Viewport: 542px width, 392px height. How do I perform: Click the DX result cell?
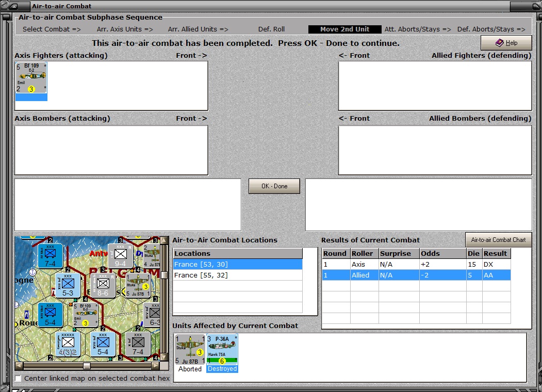pos(497,264)
